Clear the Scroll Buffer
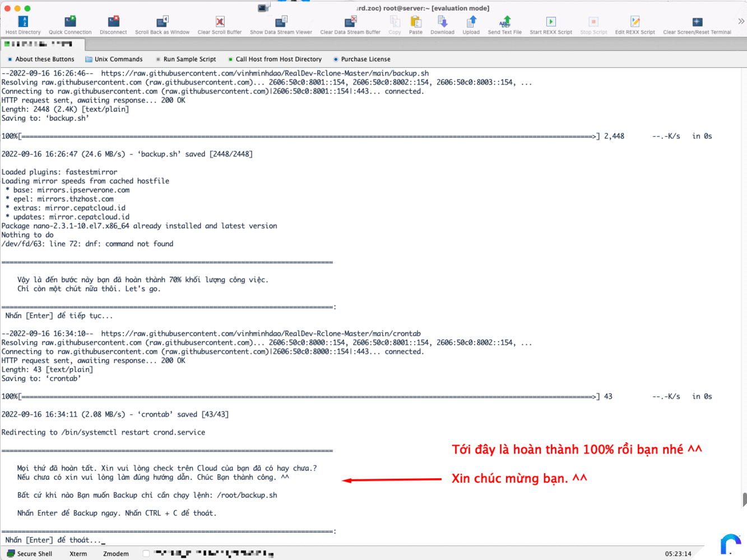The width and height of the screenshot is (747, 560). pyautogui.click(x=220, y=25)
